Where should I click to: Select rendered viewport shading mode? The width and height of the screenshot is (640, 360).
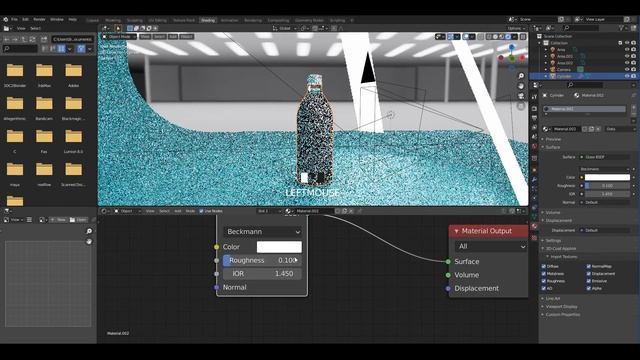[508, 36]
